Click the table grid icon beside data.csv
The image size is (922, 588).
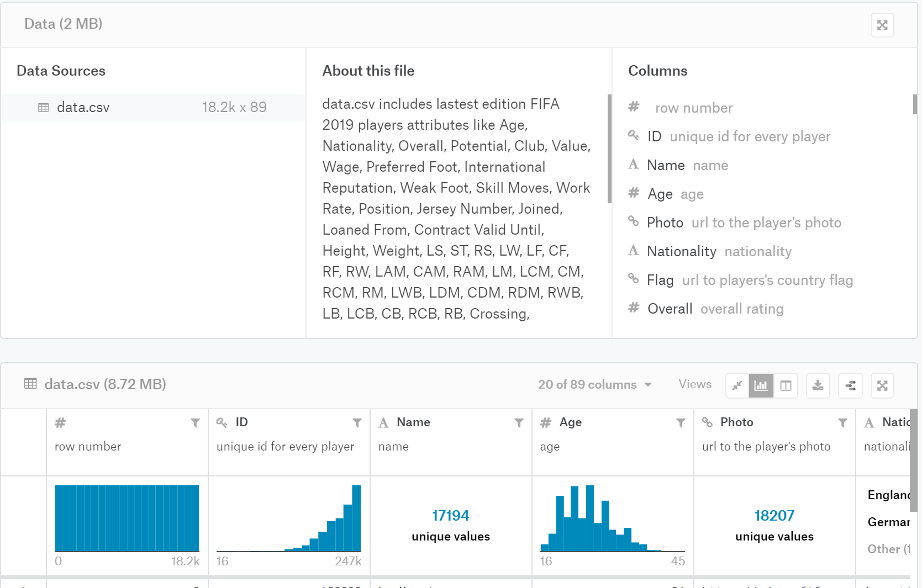[31, 384]
